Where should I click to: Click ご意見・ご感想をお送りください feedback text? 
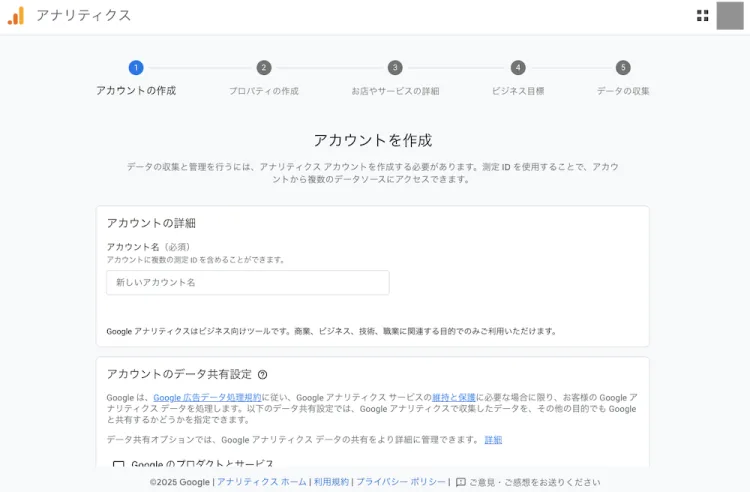click(x=534, y=482)
